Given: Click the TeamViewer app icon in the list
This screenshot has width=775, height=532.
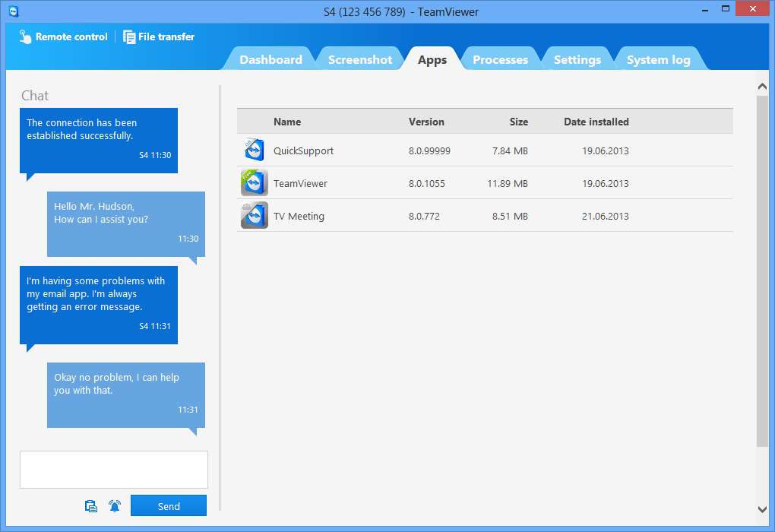Looking at the screenshot, I should pos(254,182).
